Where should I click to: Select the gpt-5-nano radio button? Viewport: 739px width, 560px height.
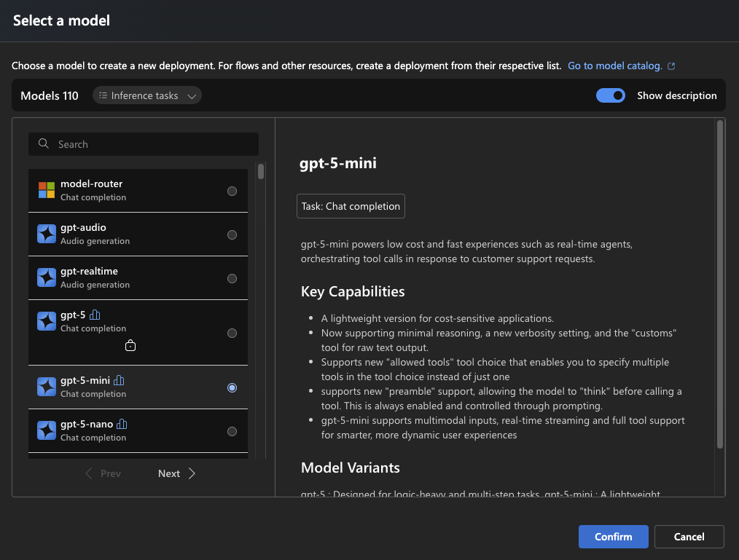point(232,431)
